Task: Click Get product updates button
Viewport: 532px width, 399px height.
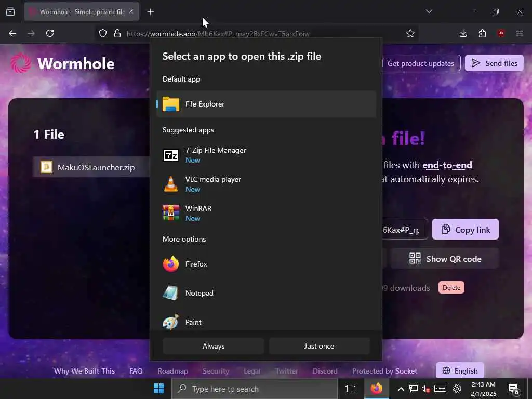Action: coord(421,63)
